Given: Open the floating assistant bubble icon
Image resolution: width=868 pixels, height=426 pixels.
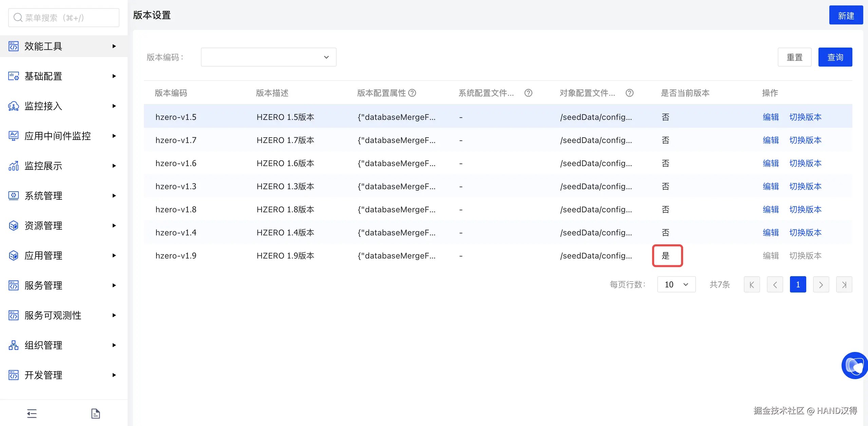Looking at the screenshot, I should [854, 366].
